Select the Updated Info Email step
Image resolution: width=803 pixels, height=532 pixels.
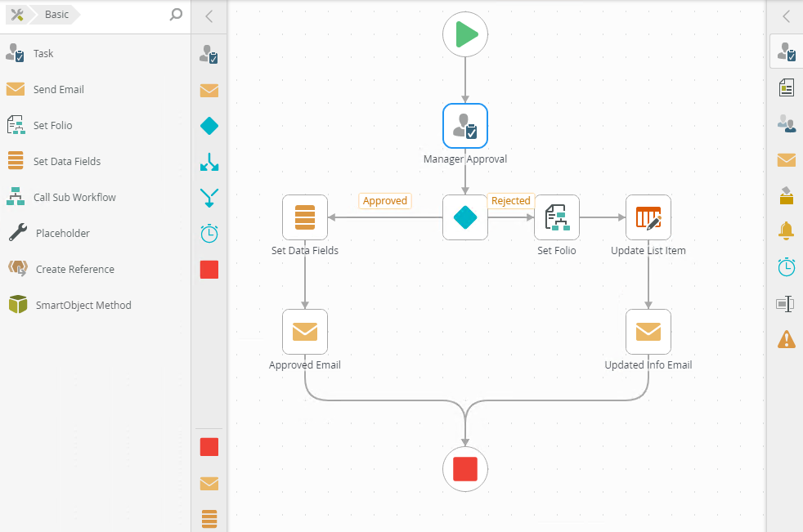click(x=648, y=332)
